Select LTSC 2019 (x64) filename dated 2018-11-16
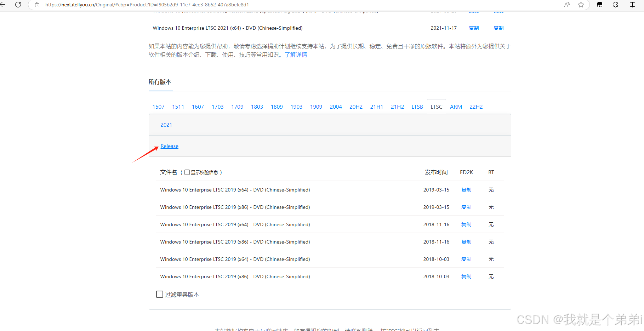The width and height of the screenshot is (644, 331). [235, 224]
